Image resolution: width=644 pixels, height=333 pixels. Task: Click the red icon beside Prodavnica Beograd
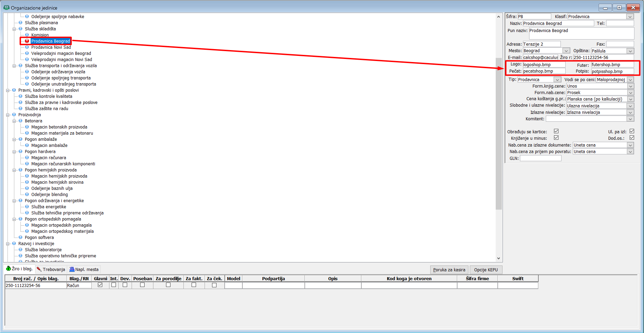coord(27,41)
